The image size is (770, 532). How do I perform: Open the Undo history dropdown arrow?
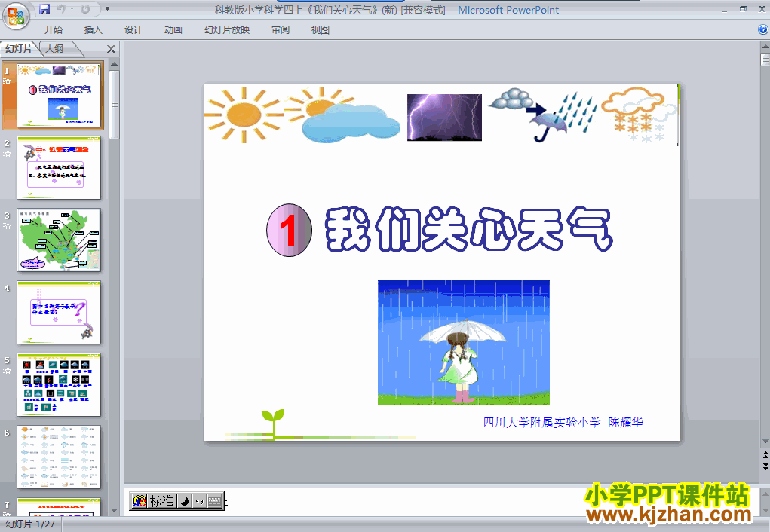pos(72,9)
